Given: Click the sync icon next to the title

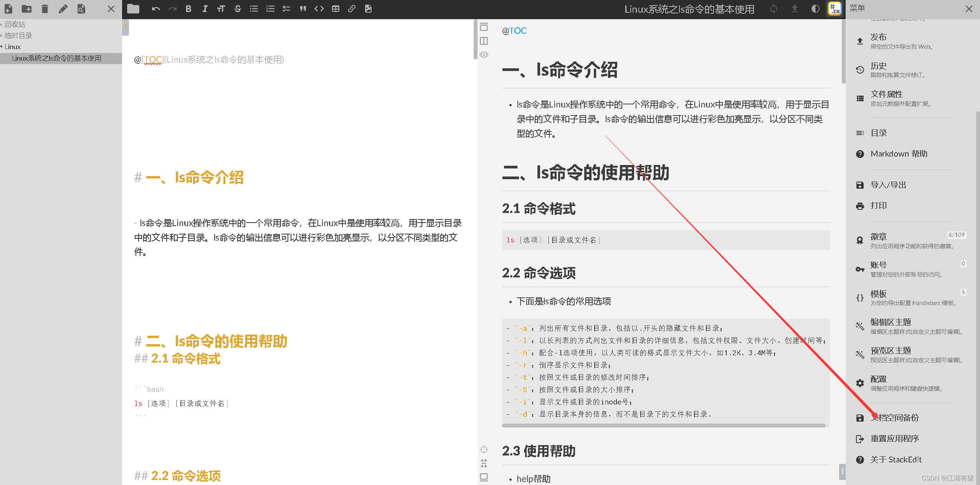Looking at the screenshot, I should (773, 9).
